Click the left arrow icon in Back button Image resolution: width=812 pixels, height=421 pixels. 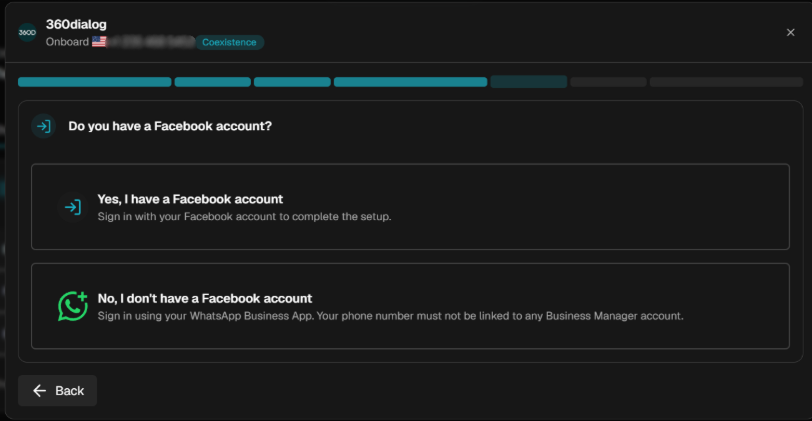[39, 391]
